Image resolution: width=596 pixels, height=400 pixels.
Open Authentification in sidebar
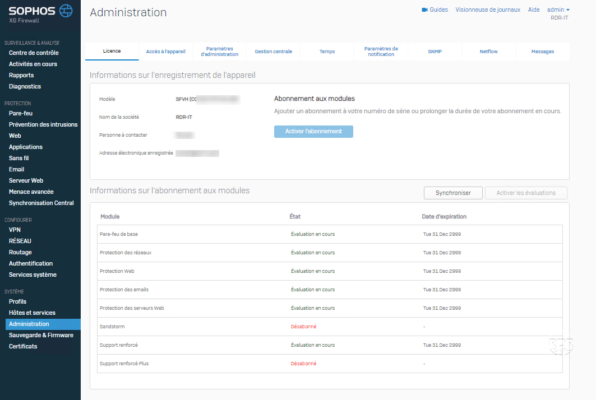pos(31,263)
